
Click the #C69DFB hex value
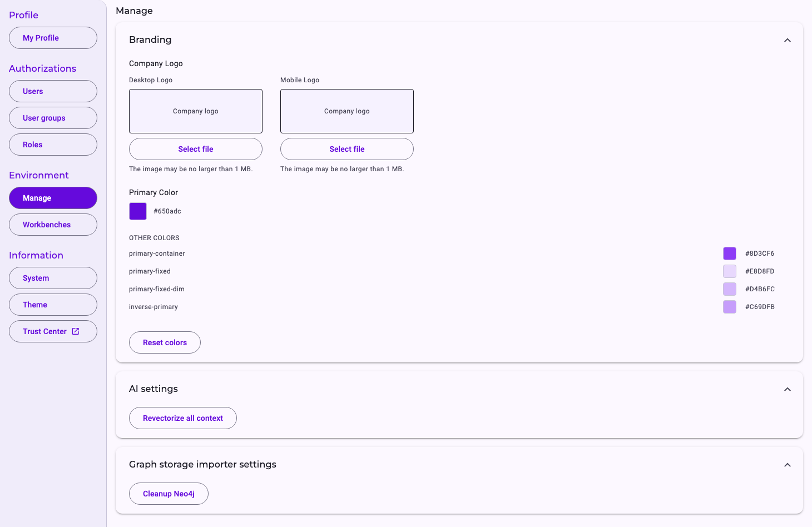click(760, 307)
